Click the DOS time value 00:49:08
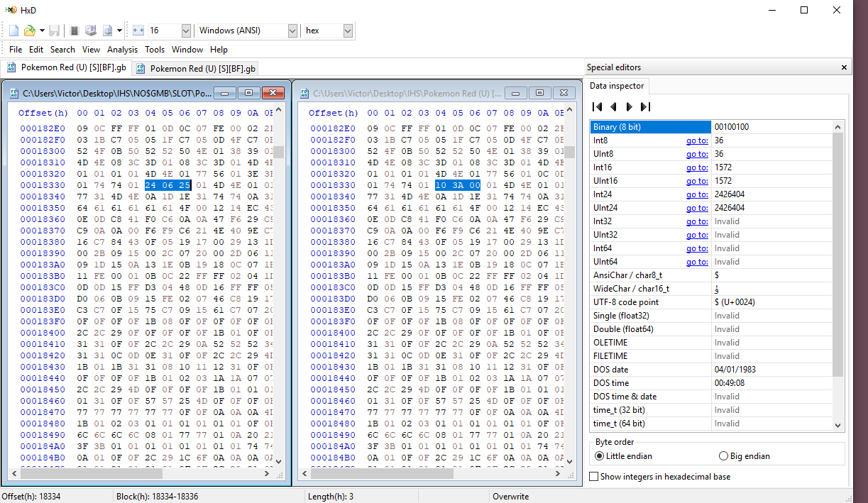This screenshot has height=503, width=868. [729, 383]
